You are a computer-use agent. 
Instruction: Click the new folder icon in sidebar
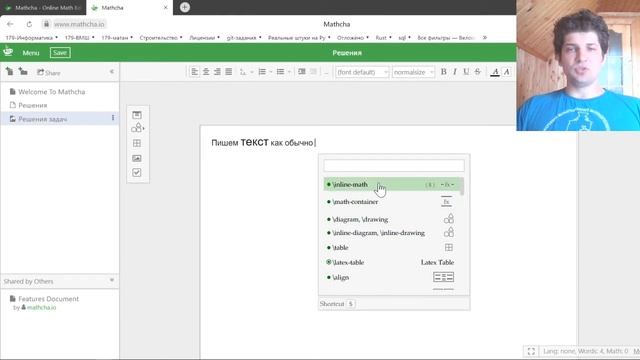[23, 72]
